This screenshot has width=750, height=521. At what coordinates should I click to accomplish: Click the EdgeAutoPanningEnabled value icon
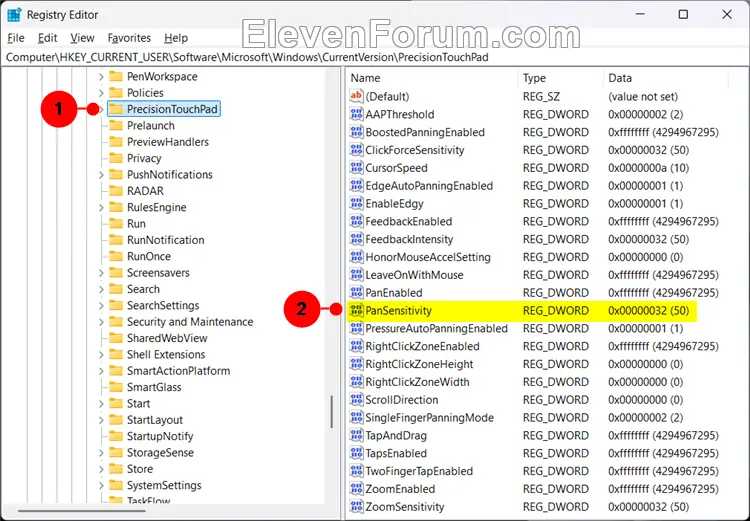click(356, 186)
